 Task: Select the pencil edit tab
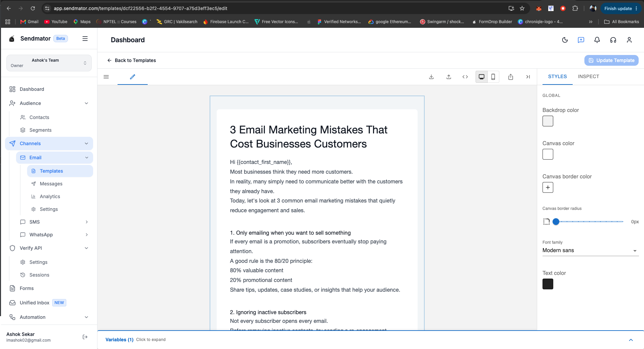(x=133, y=77)
